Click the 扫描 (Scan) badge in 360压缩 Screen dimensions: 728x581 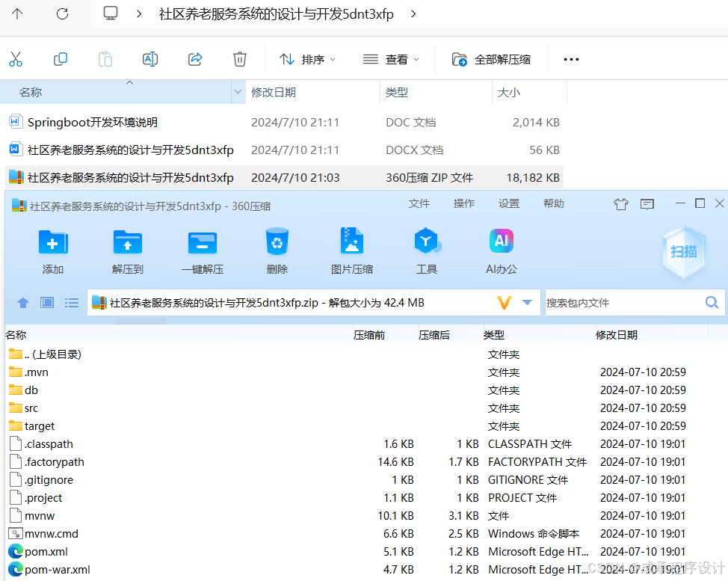(683, 253)
